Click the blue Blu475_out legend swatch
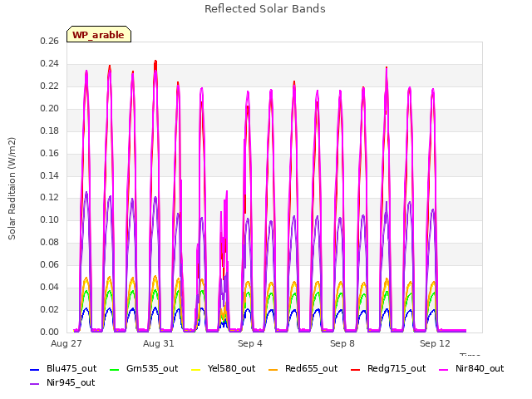 (35, 369)
